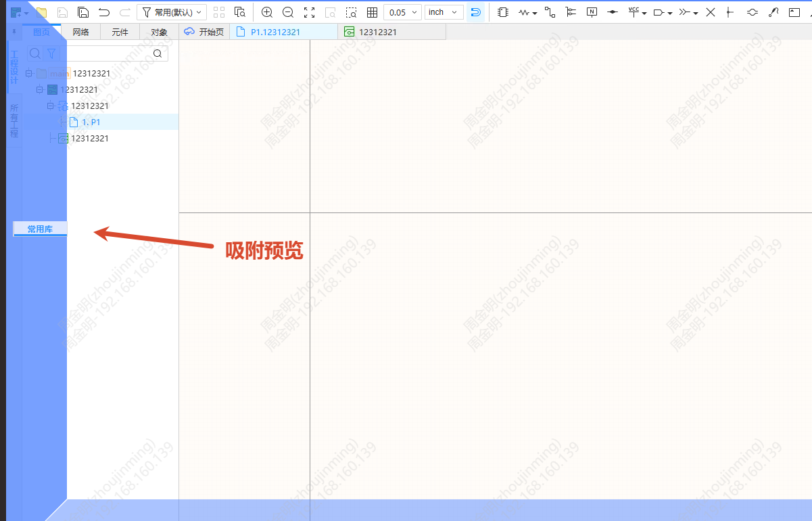812x521 pixels.
Task: Select the 所有工程 vertical side tab
Action: tap(14, 121)
